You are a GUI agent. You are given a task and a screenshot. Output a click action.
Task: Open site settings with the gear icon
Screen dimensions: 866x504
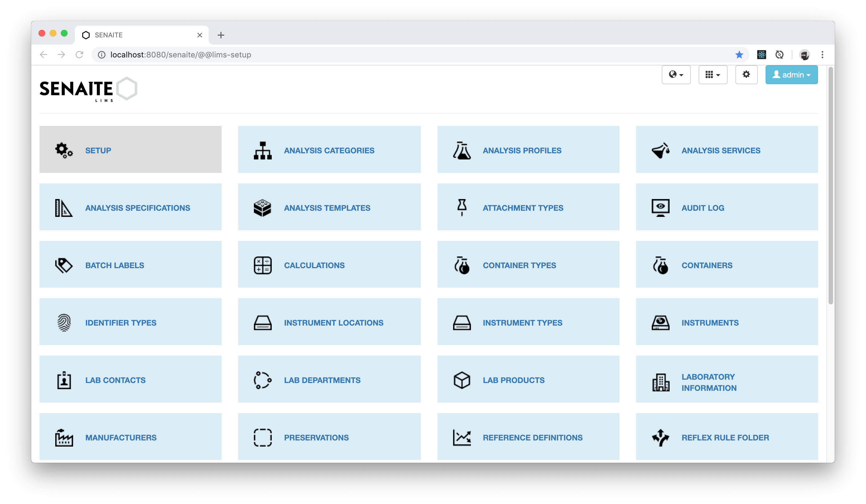746,74
